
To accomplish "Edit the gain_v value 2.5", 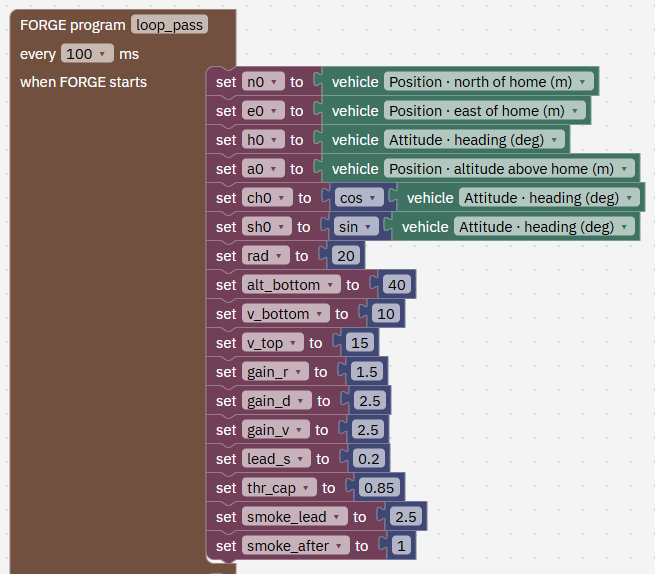I will 368,430.
